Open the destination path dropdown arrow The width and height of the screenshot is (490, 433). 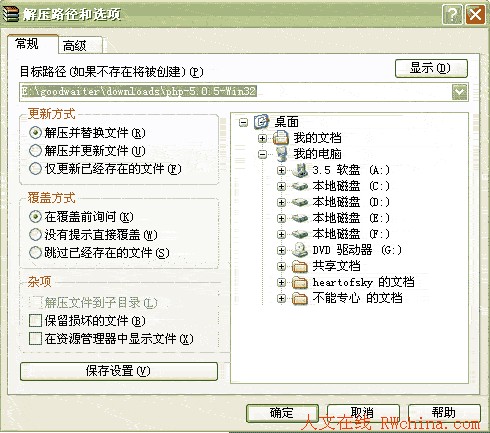click(460, 92)
